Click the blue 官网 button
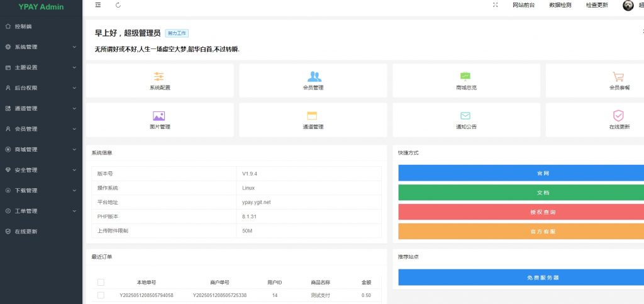644x304 pixels. click(521, 173)
